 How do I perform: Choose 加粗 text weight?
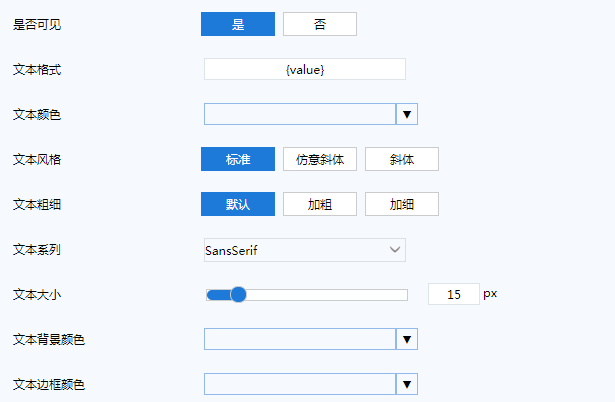[x=319, y=204]
